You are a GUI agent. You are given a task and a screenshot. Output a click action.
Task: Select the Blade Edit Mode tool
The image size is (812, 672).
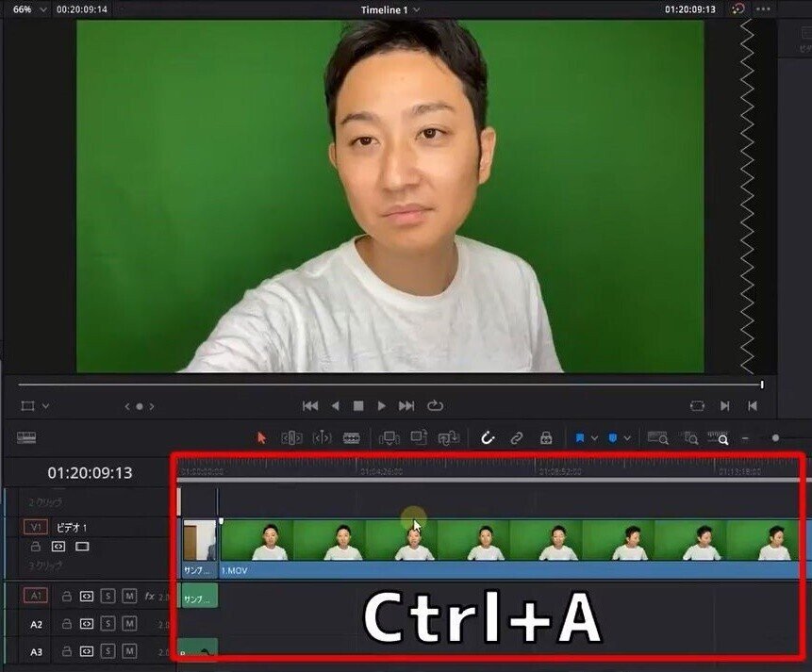pyautogui.click(x=352, y=438)
